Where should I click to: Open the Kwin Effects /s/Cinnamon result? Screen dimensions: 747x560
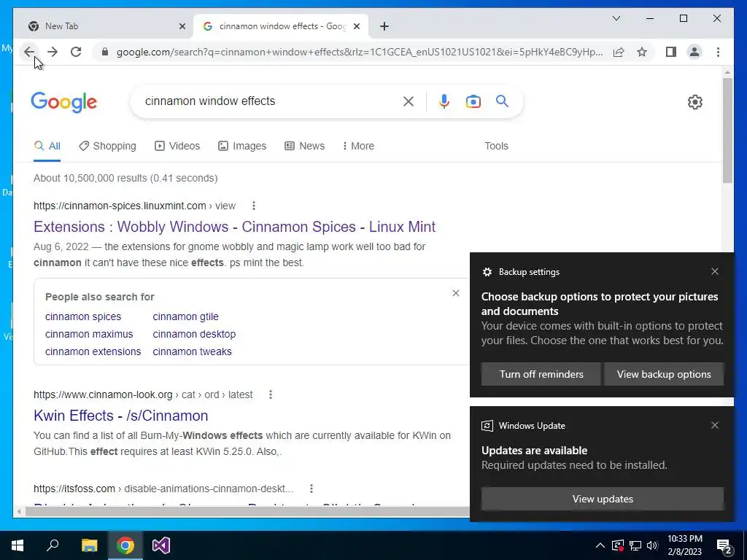(120, 416)
